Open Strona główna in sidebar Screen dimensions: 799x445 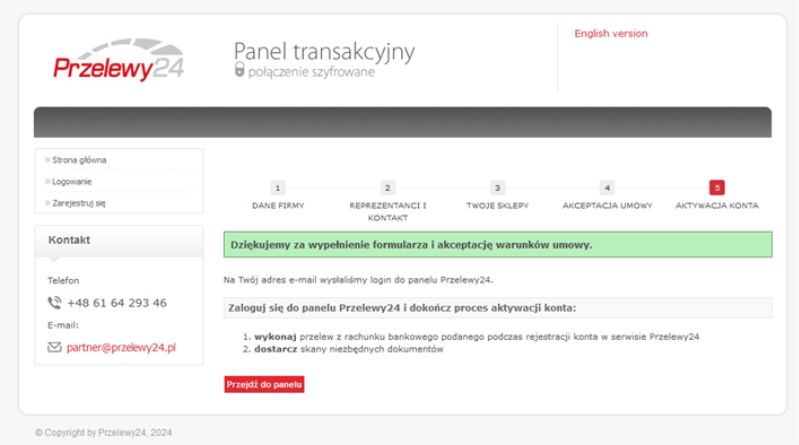[x=79, y=160]
